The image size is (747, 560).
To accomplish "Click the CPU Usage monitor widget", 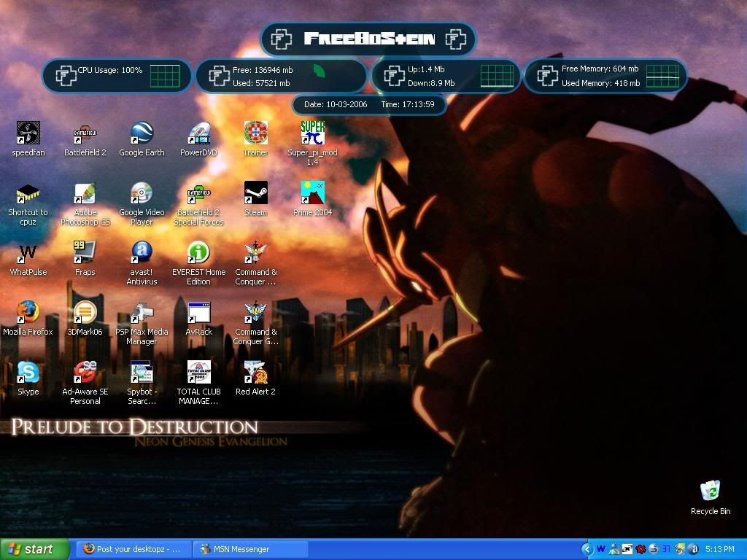I will (x=117, y=76).
